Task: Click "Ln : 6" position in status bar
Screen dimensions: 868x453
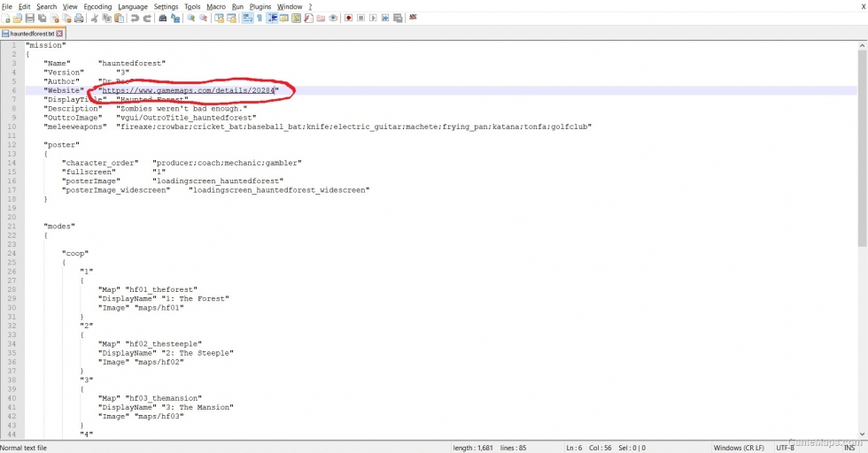Action: click(x=574, y=448)
